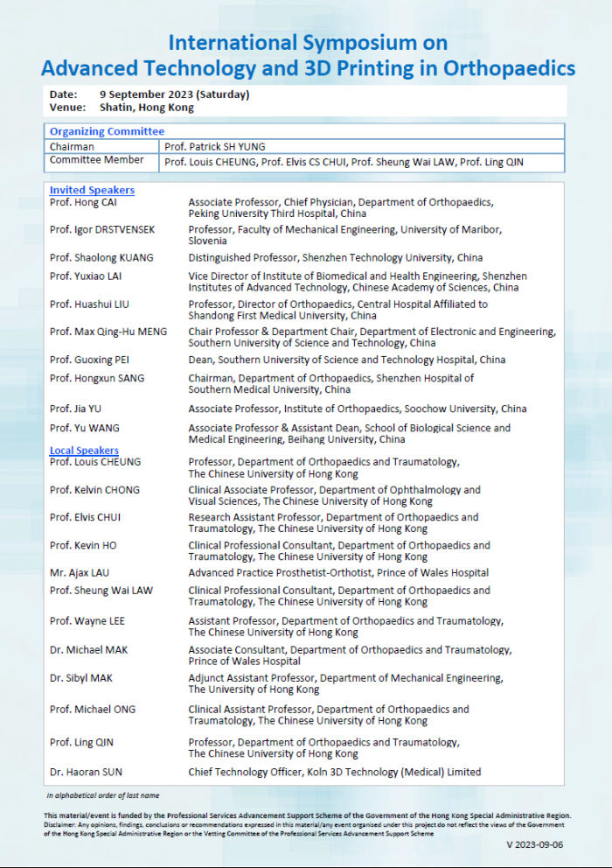This screenshot has height=868, width=612.
Task: Click 'The University of Hong Kong' affiliation line
Action: (x=254, y=690)
